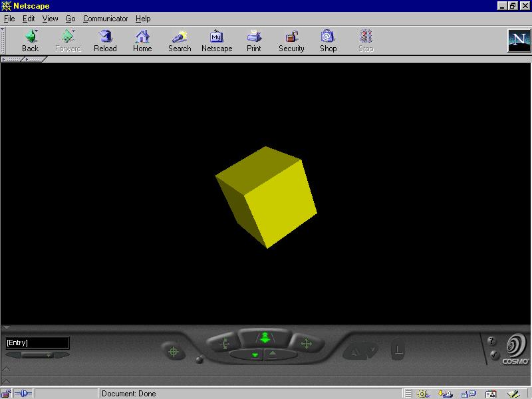
Task: Open the Help menu
Action: pyautogui.click(x=143, y=19)
